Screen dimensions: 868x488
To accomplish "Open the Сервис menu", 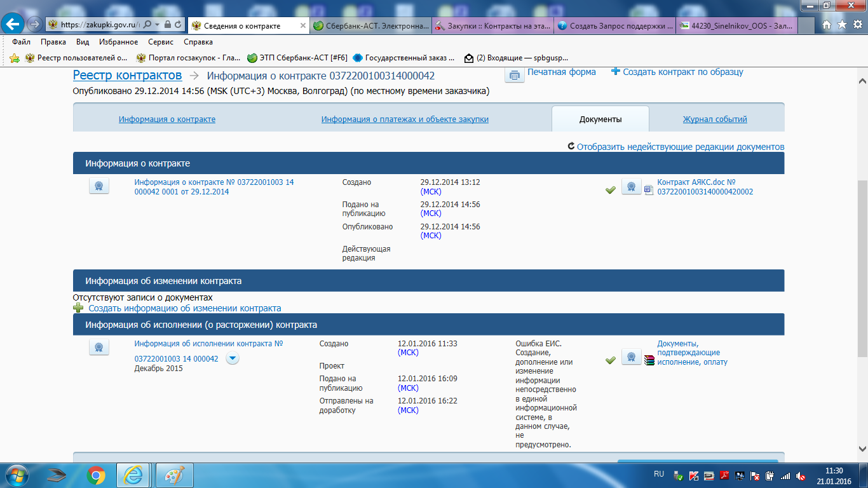I will click(x=161, y=42).
